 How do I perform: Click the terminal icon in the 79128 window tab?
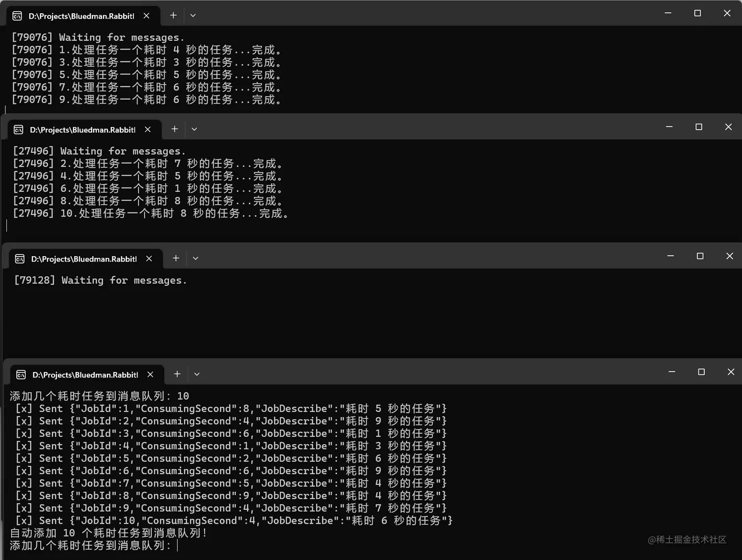[x=20, y=259]
